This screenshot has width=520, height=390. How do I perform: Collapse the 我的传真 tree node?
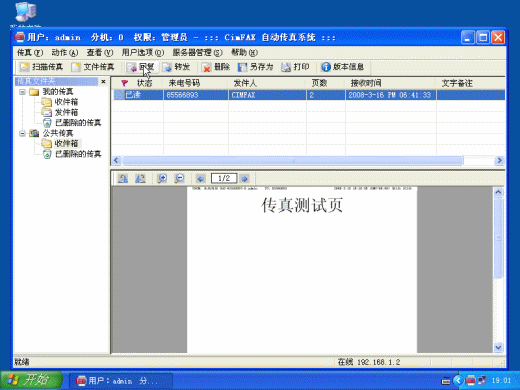pyautogui.click(x=22, y=92)
